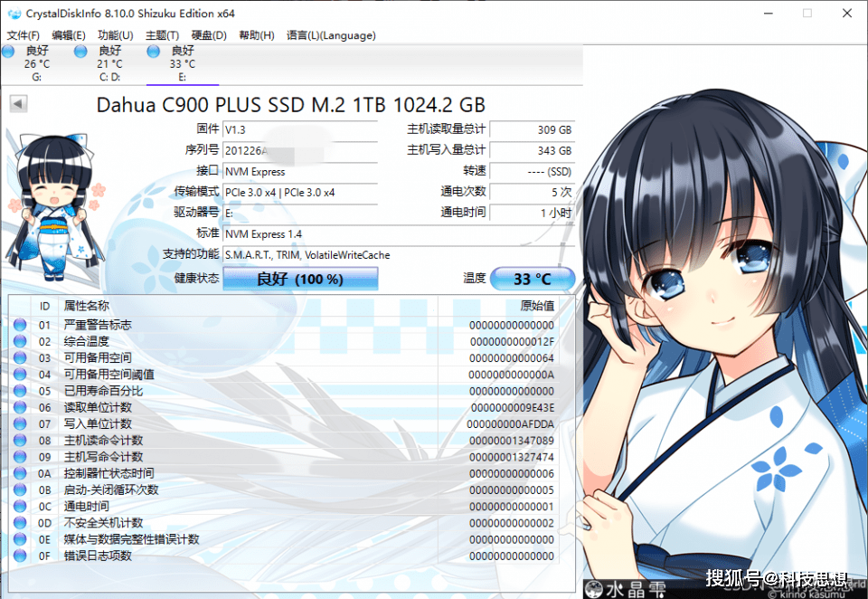Click the C: D: drive blue status orb
This screenshot has width=868, height=599.
pyautogui.click(x=80, y=52)
